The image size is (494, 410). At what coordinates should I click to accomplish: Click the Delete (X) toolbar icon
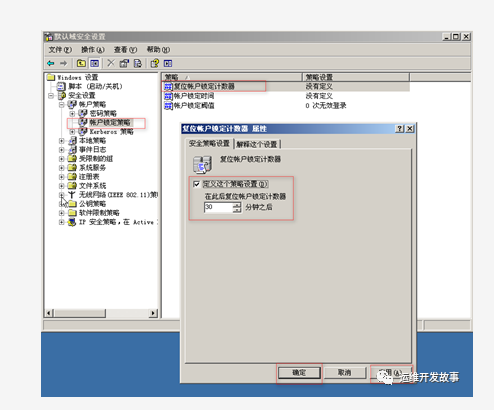point(111,63)
